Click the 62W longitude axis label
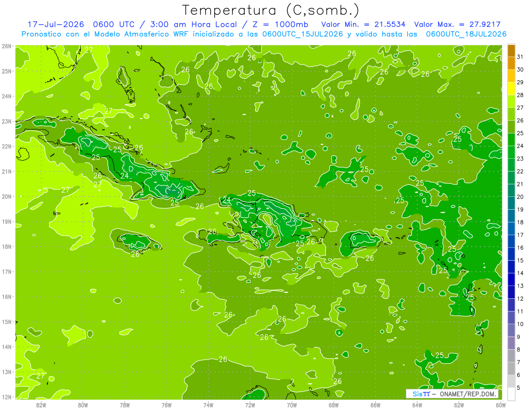 click(459, 405)
